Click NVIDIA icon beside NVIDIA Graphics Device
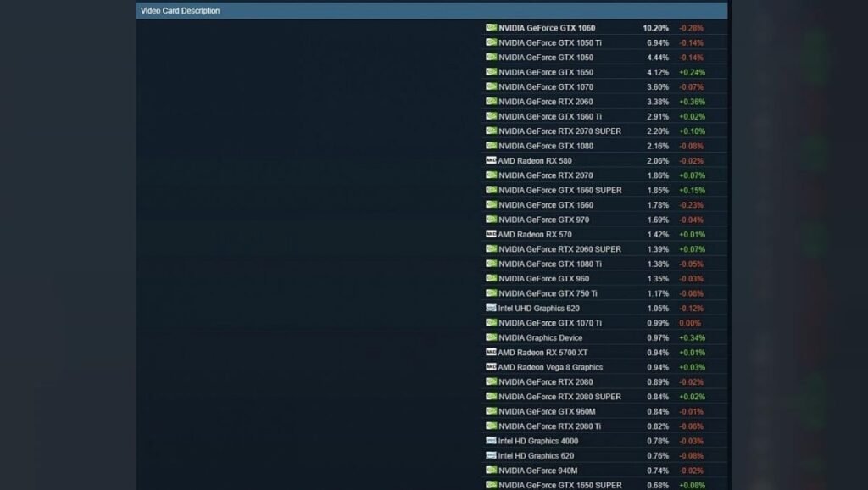The height and width of the screenshot is (490, 868). pyautogui.click(x=491, y=337)
